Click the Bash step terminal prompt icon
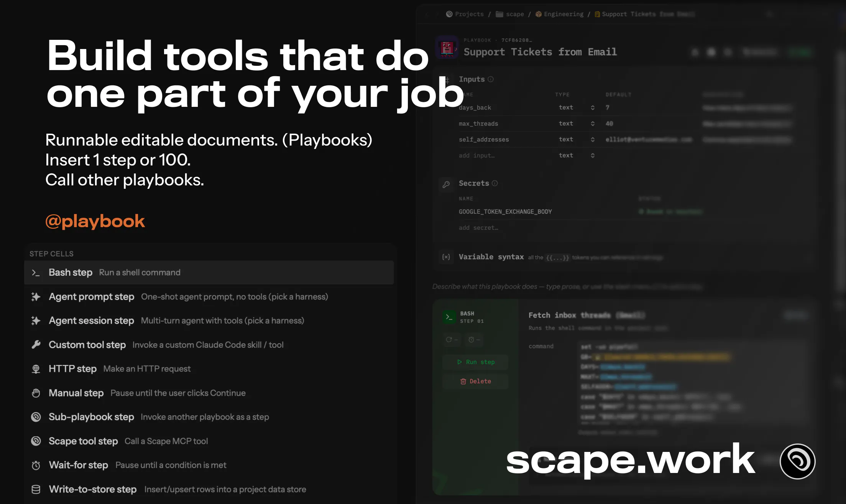846x504 pixels. (x=36, y=273)
